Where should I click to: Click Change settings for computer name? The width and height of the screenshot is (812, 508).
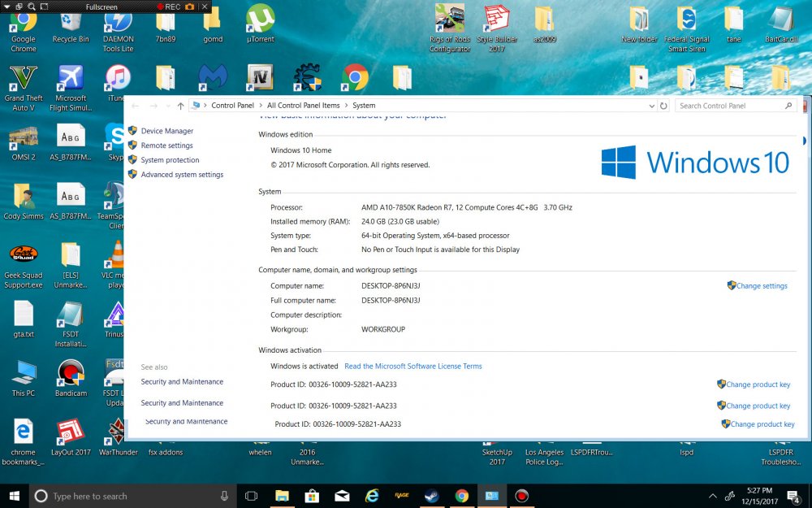[762, 285]
